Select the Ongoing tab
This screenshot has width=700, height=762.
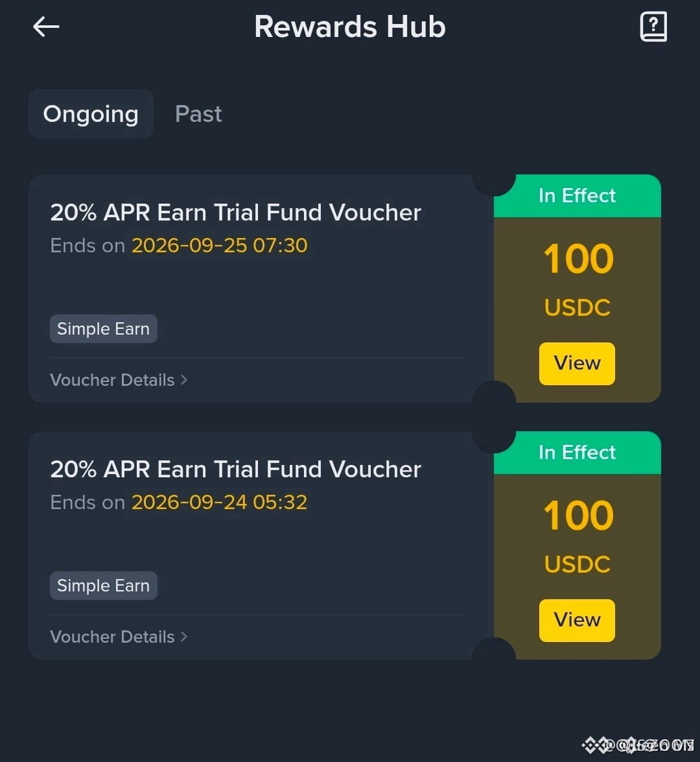click(x=91, y=113)
